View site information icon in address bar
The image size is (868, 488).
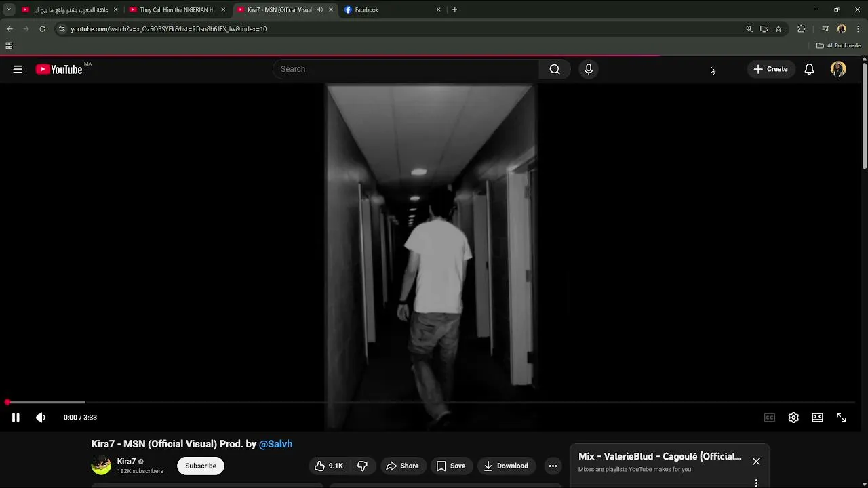pos(62,28)
